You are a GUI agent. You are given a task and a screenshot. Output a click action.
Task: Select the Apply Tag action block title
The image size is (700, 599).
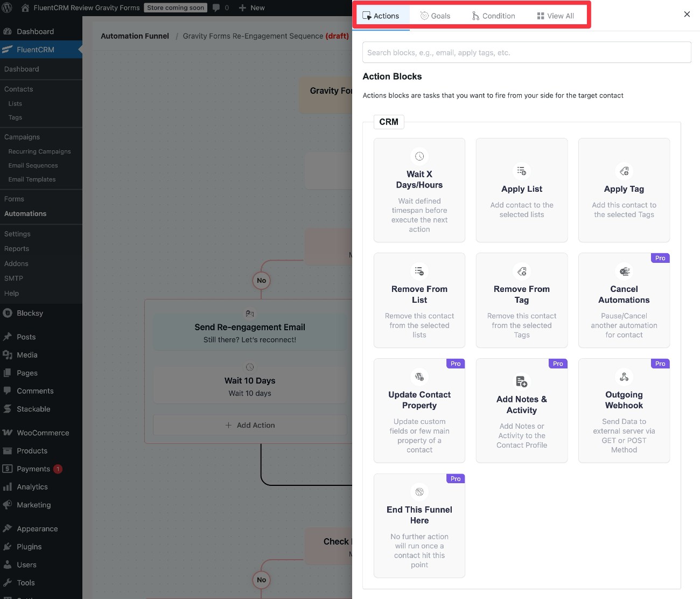pos(624,189)
